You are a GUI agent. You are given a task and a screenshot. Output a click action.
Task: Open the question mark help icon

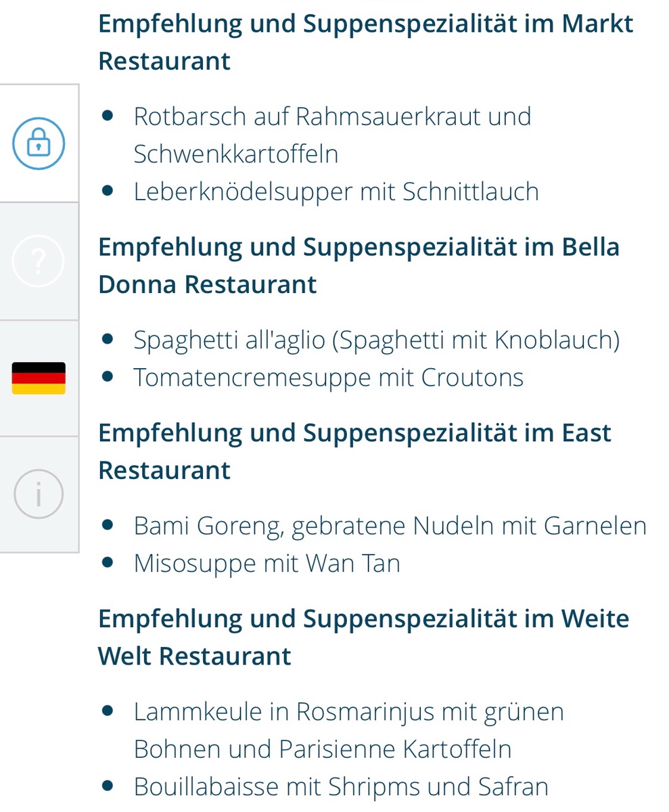39,261
